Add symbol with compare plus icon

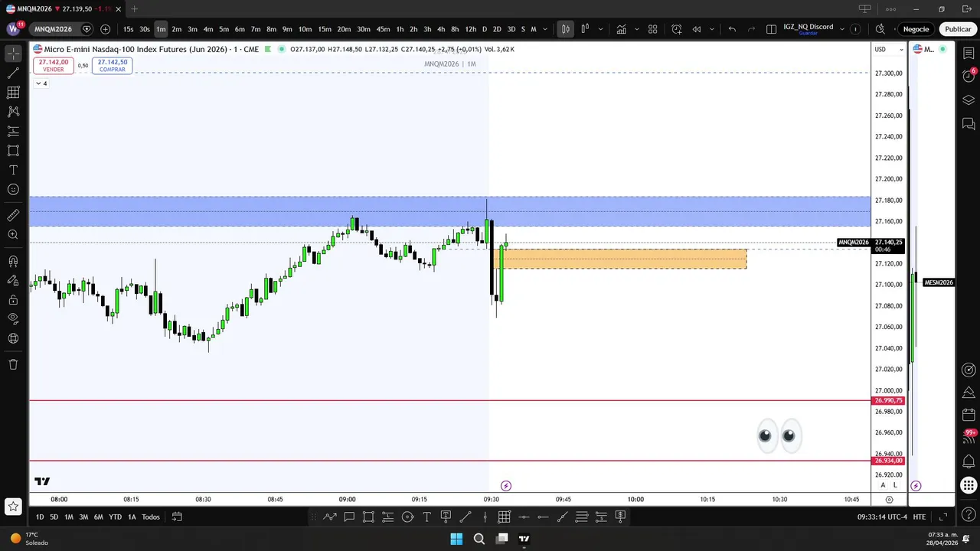coord(105,29)
